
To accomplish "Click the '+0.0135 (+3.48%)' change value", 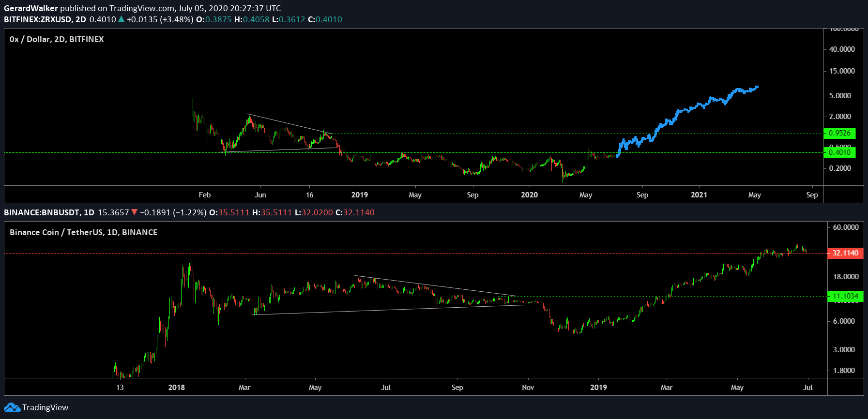I will [160, 19].
